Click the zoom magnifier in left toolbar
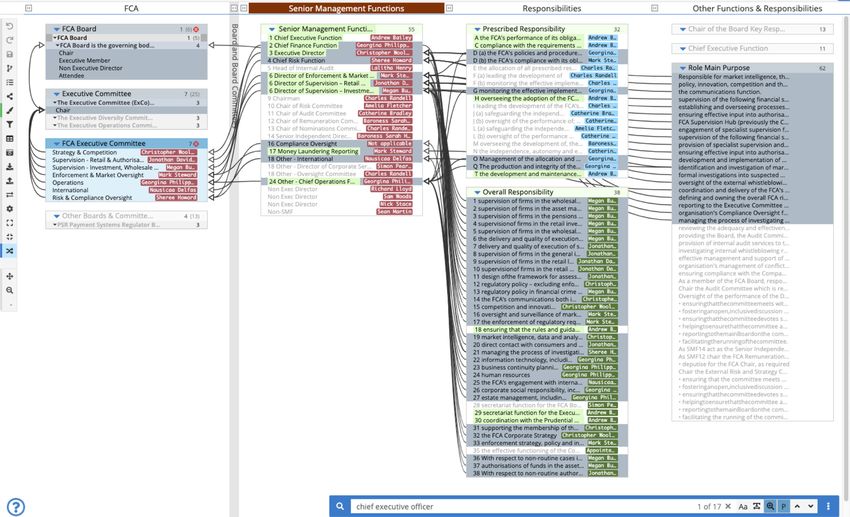Viewport: 850px width, 517px height. pos(10,290)
